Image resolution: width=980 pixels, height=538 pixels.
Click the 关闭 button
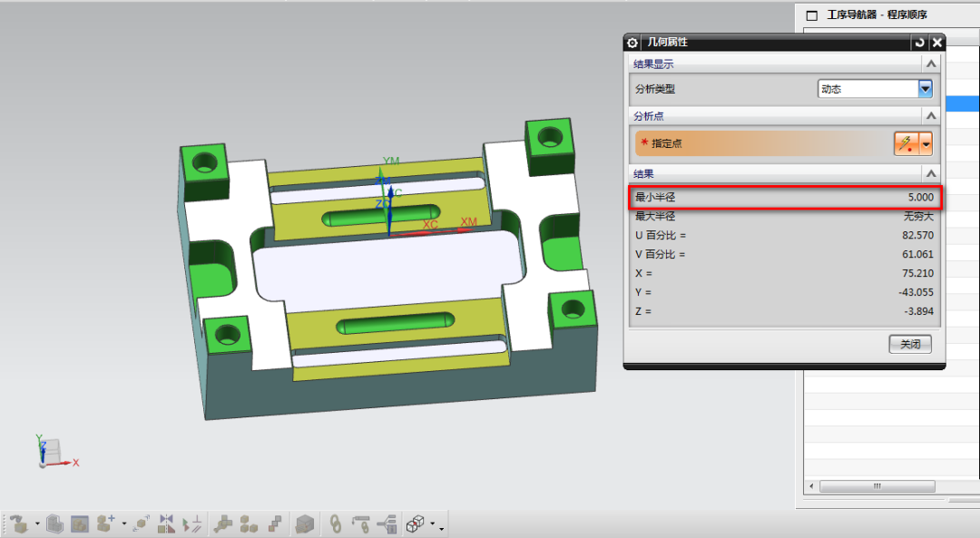(x=910, y=344)
